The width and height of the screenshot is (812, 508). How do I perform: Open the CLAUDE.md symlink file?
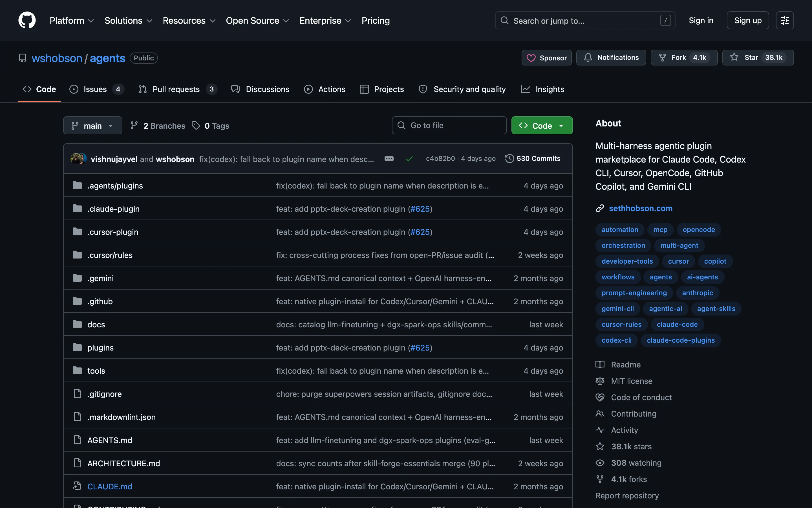(110, 487)
